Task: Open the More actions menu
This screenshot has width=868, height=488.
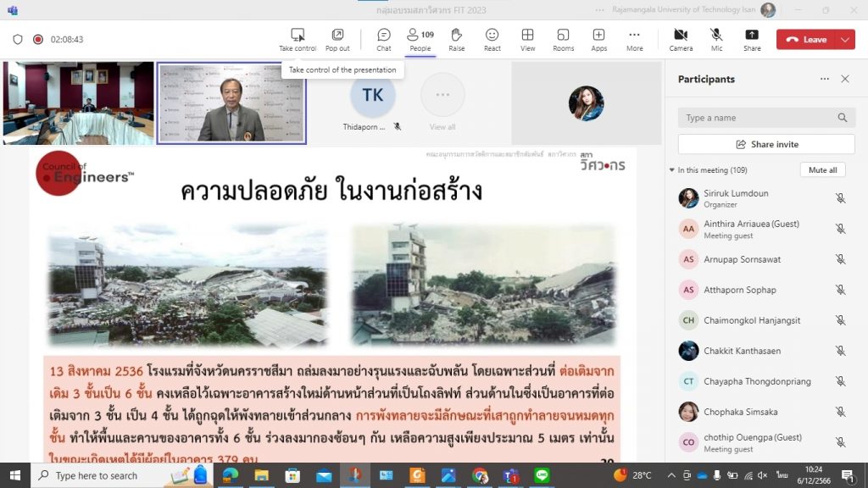Action: [634, 39]
